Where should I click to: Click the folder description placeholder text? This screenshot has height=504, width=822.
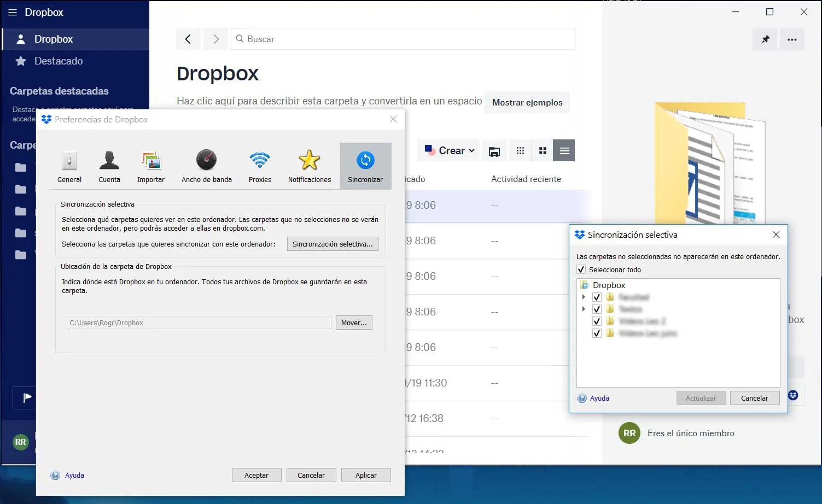[329, 101]
